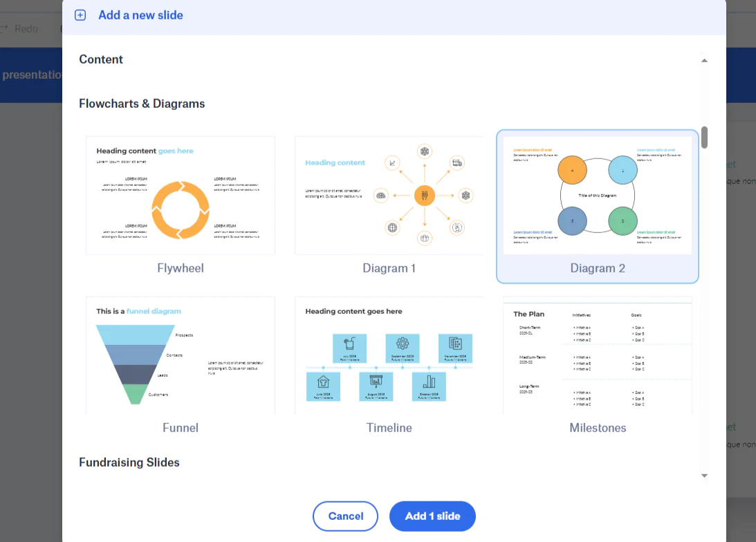The image size is (756, 542).
Task: Click the Flywheel label text
Action: click(x=181, y=268)
